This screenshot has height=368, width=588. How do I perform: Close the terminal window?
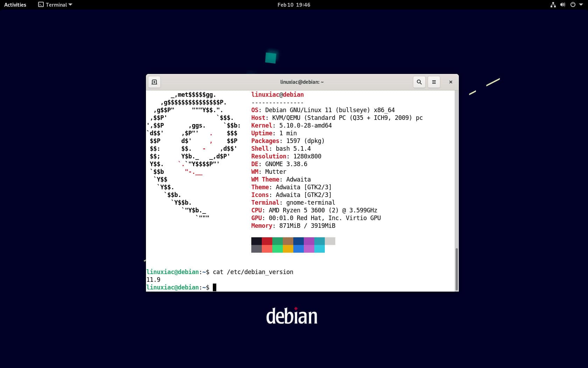tap(450, 82)
